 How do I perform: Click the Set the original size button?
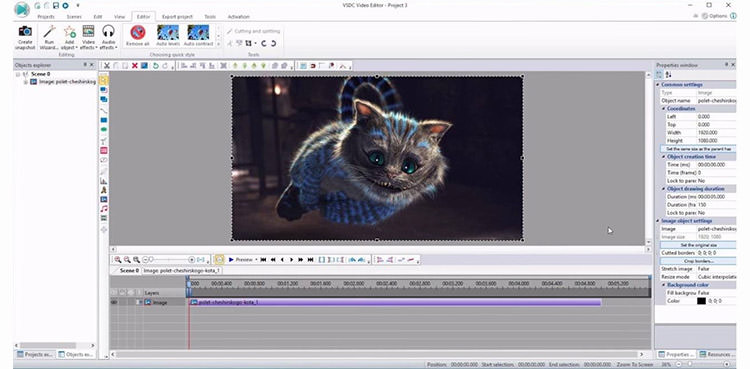[698, 245]
